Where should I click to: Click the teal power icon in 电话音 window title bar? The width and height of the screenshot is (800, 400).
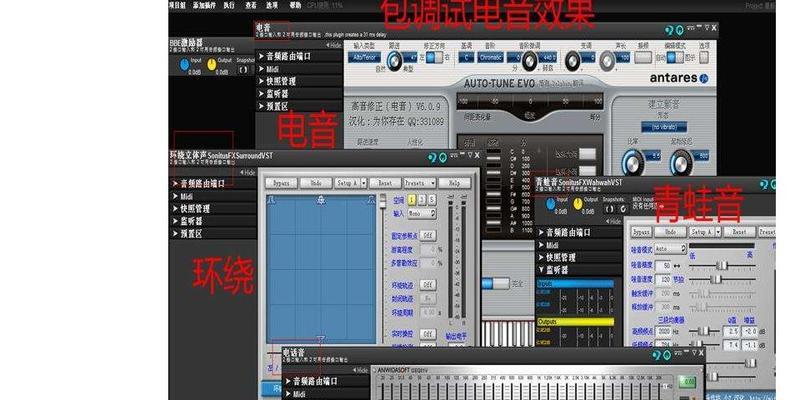(x=667, y=355)
